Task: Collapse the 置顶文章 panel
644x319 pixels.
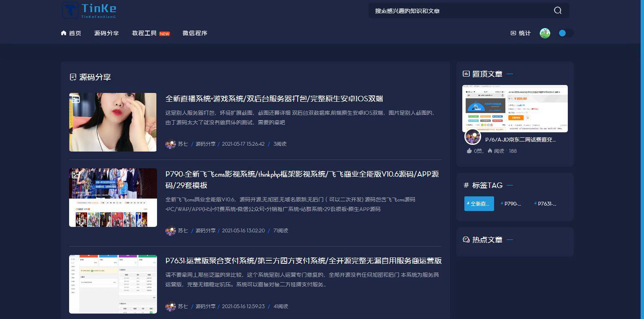Action: (510, 74)
